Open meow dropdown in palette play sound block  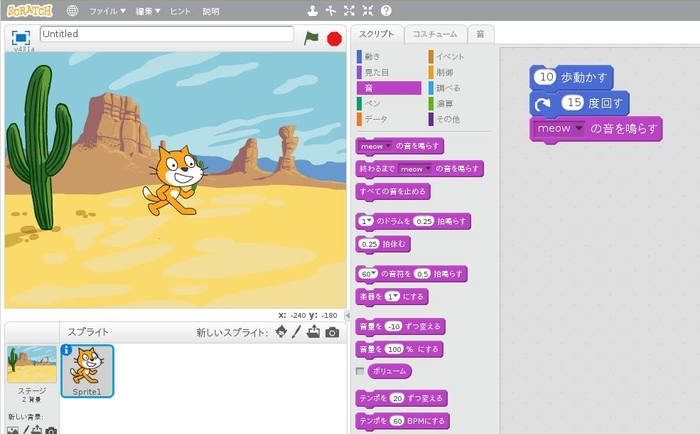388,146
